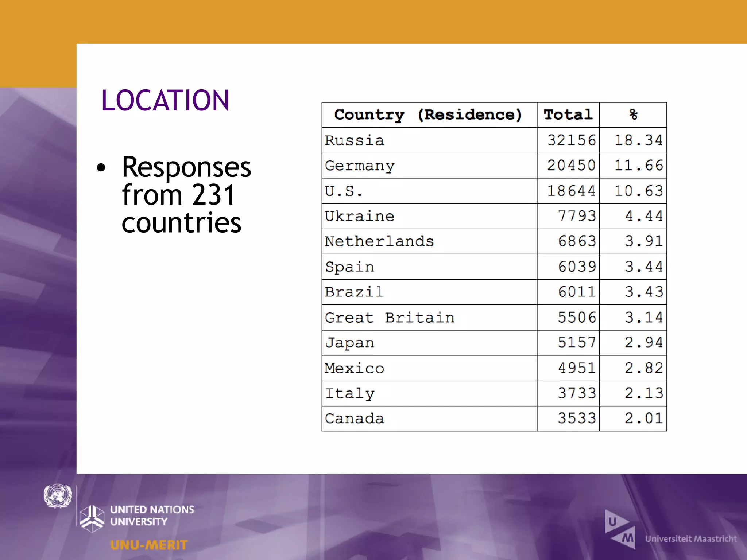Click the '%' column header
This screenshot has width=747, height=560.
pyautogui.click(x=633, y=115)
